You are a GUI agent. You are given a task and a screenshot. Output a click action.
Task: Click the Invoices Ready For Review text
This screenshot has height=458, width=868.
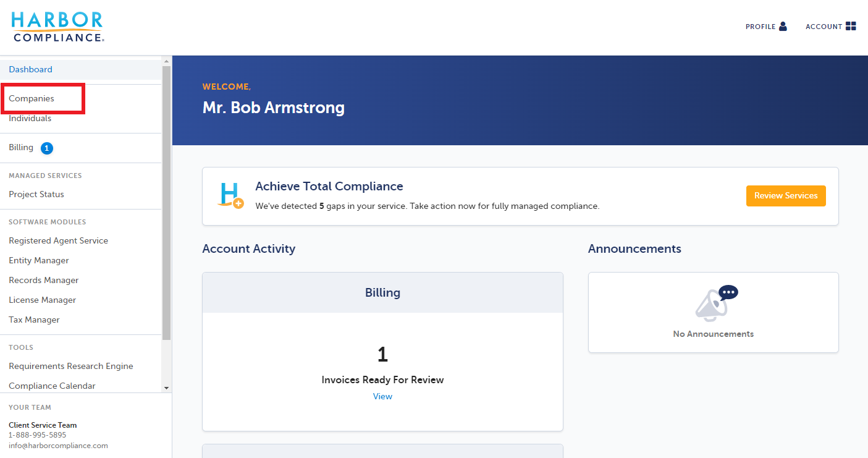point(382,380)
